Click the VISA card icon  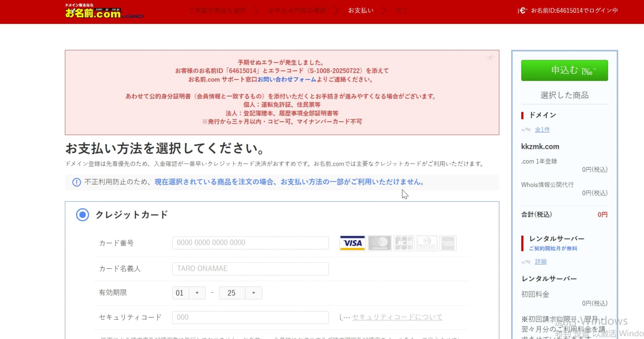pyautogui.click(x=352, y=243)
